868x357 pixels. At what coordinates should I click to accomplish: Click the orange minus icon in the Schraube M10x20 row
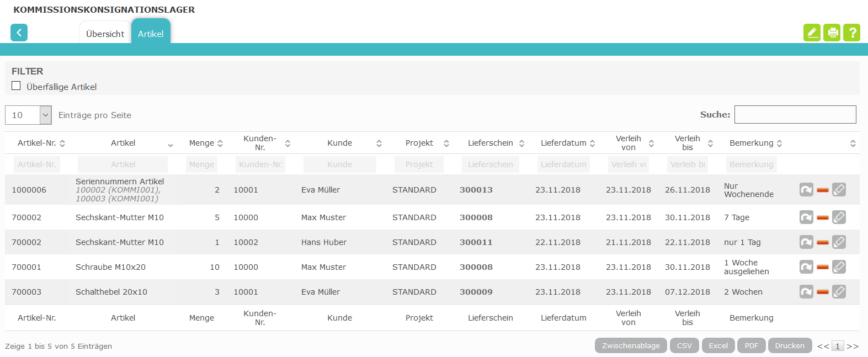tap(823, 267)
